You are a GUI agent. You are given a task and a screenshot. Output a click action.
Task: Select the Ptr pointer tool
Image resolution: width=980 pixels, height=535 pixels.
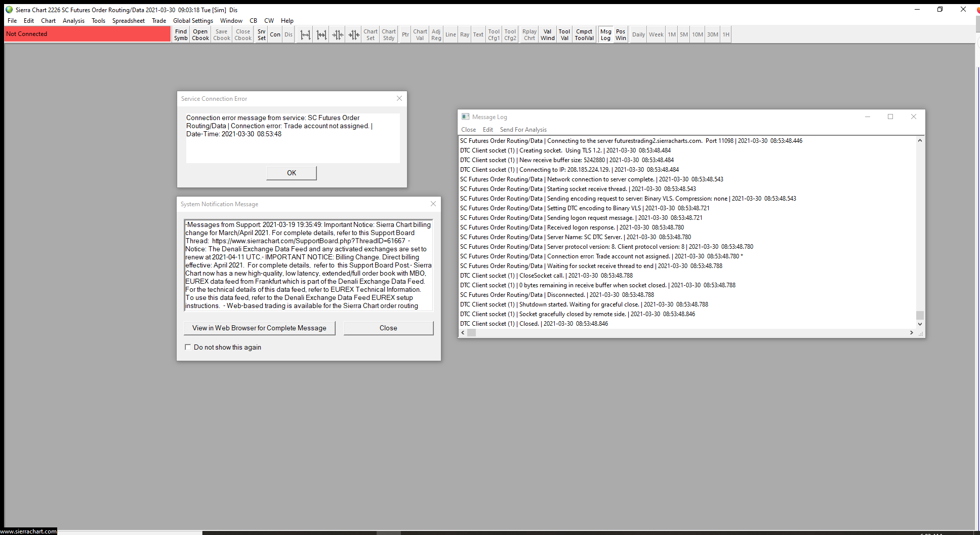[405, 34]
